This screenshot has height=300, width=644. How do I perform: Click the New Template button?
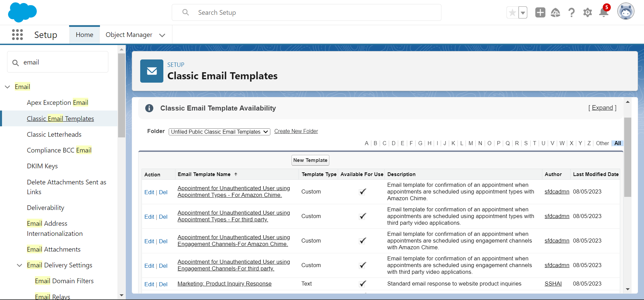310,160
